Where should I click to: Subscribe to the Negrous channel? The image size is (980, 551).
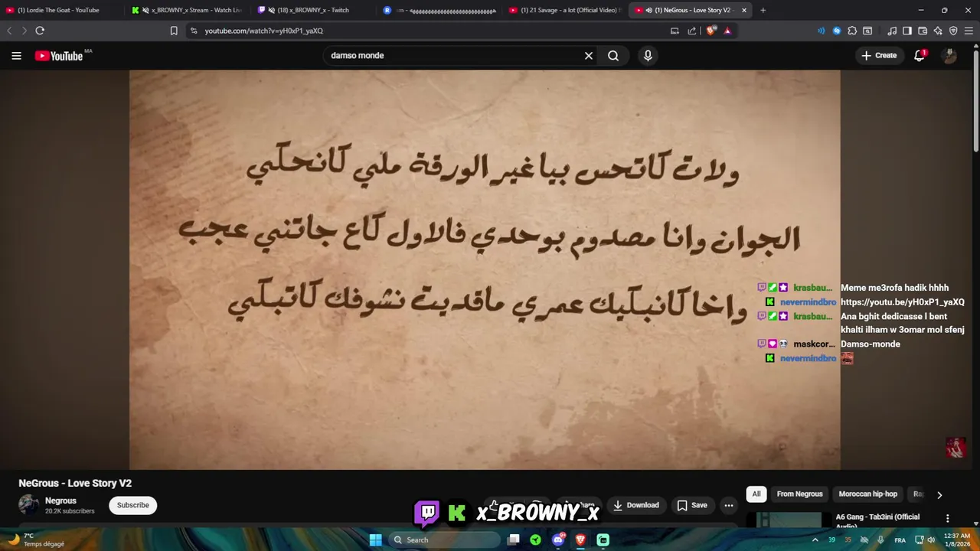132,505
